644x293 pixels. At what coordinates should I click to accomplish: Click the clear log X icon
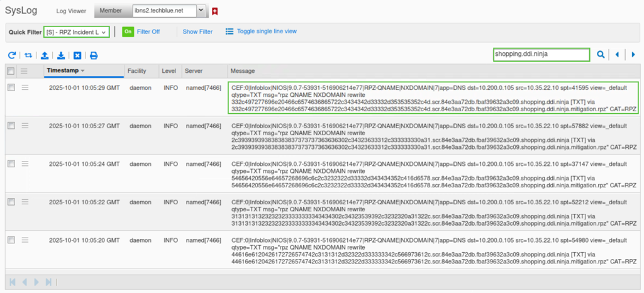pos(77,55)
